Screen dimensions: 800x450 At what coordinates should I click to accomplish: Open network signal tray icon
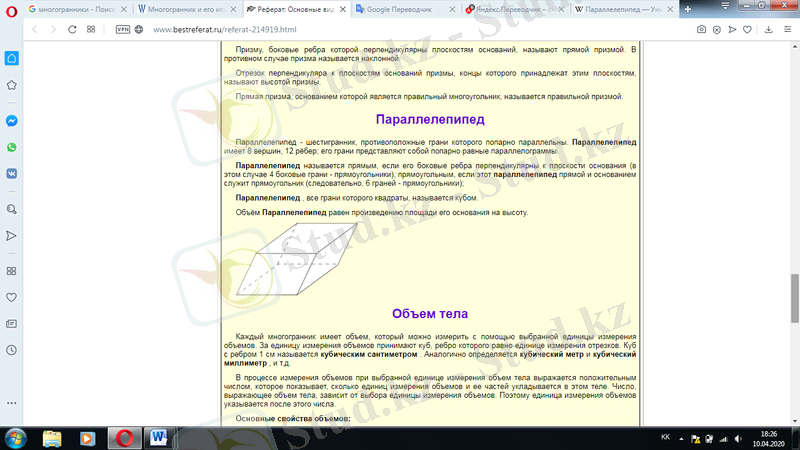[x=723, y=439]
